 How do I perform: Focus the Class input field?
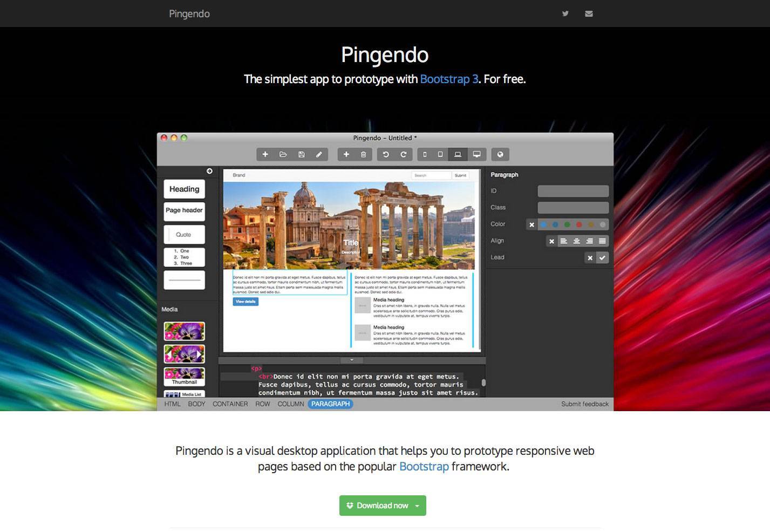573,208
